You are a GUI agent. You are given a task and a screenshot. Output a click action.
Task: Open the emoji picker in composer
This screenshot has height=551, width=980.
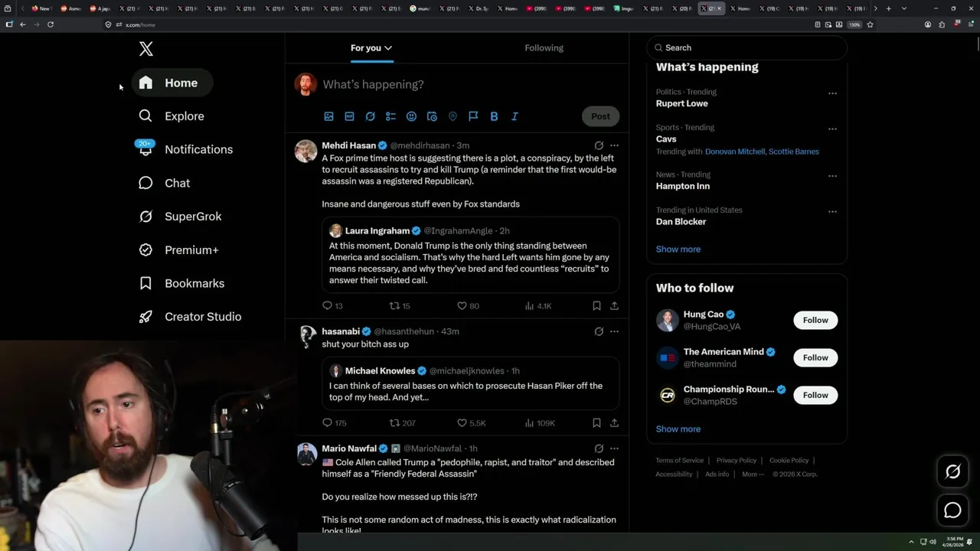click(411, 116)
